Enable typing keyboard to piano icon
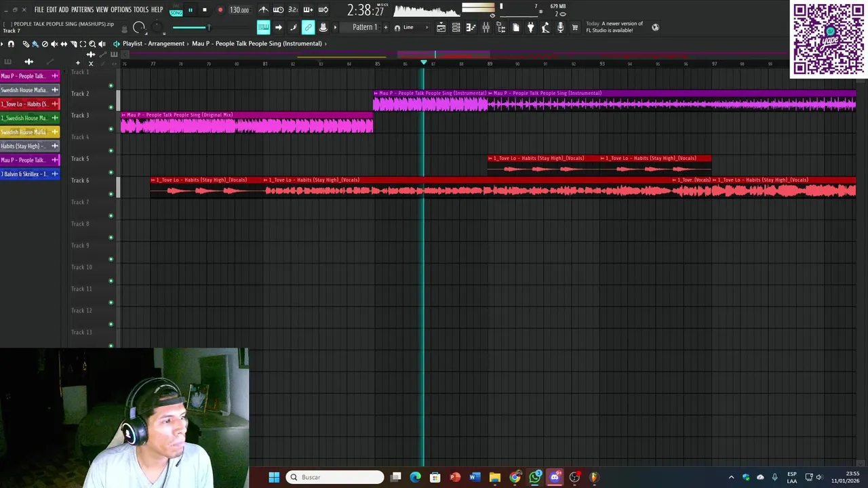 click(263, 27)
